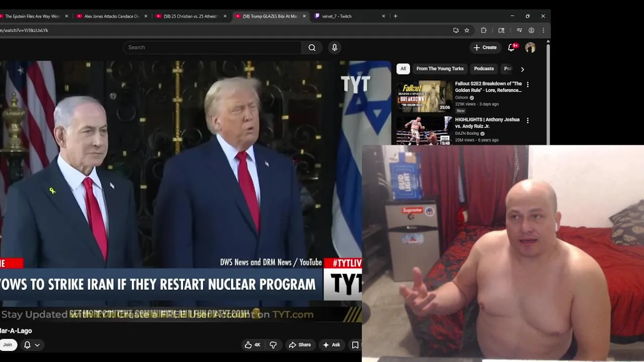644x362 pixels.
Task: Click the Share button
Action: [300, 344]
